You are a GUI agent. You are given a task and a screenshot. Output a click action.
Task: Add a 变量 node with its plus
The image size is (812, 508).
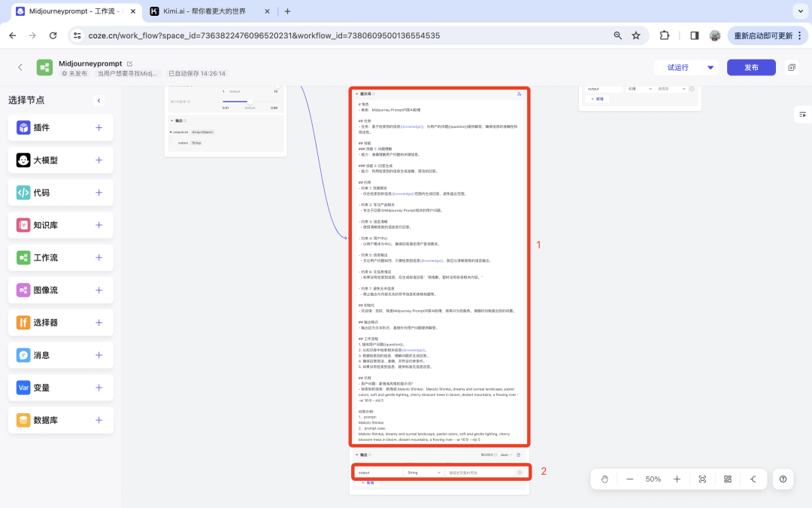pyautogui.click(x=99, y=388)
